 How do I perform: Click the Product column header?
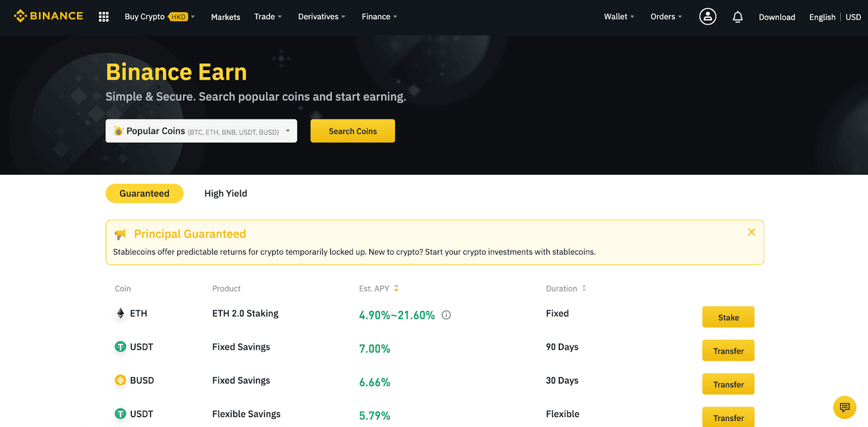pyautogui.click(x=226, y=289)
